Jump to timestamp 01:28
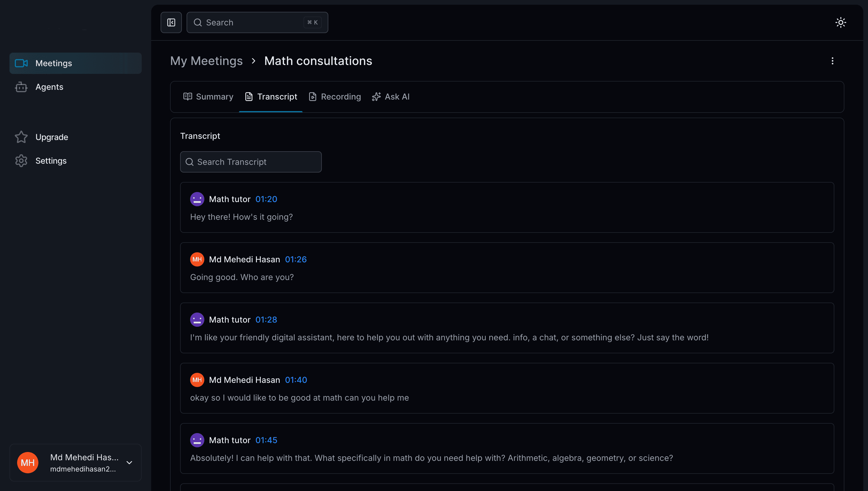The image size is (868, 491). click(266, 320)
